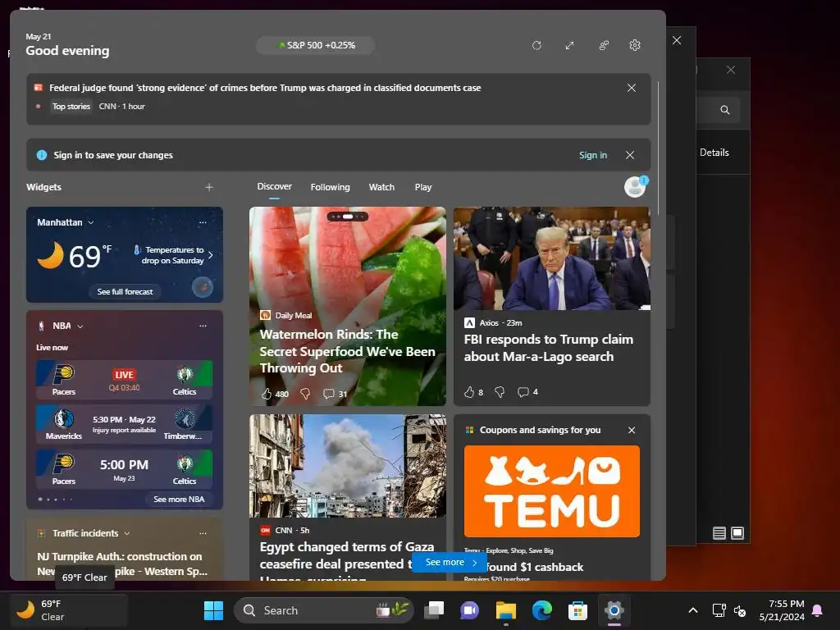The image size is (840, 630).
Task: Open the FBI responds to Trump article
Action: 549,348
